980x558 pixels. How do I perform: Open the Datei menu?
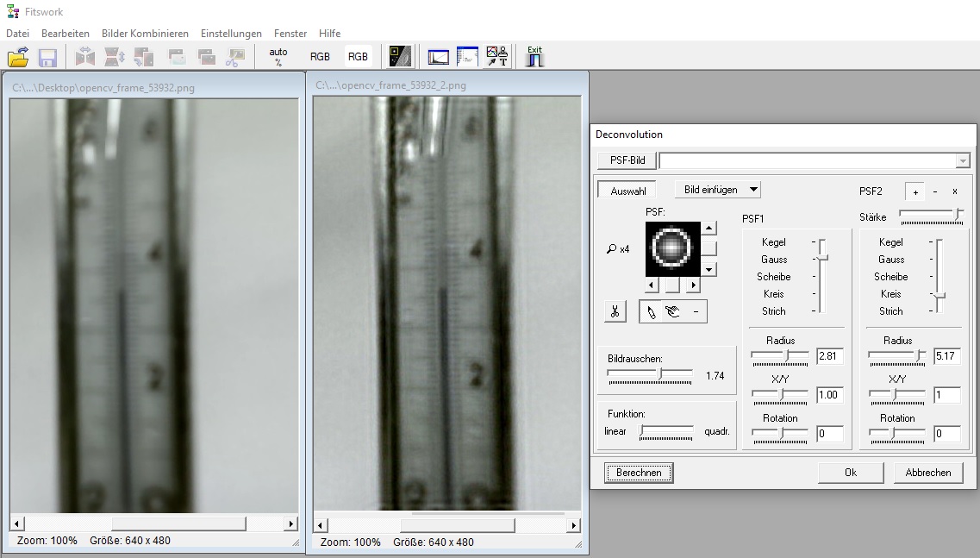(x=17, y=33)
